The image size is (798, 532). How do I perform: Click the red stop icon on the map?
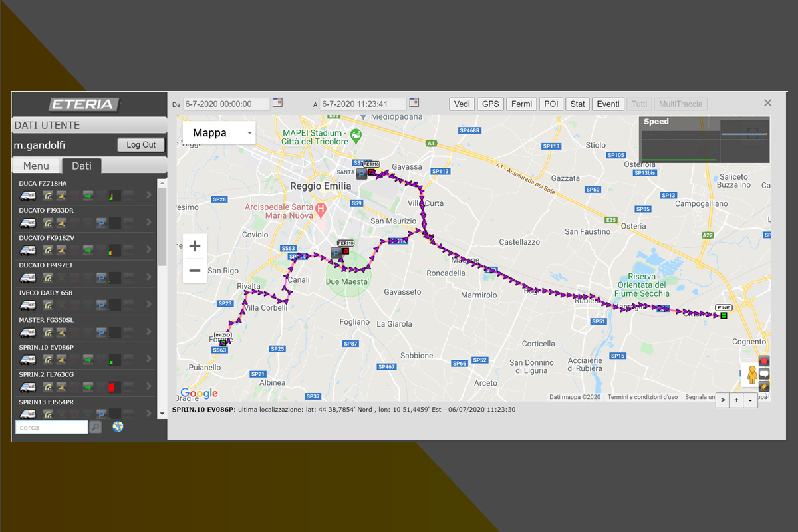point(764,361)
